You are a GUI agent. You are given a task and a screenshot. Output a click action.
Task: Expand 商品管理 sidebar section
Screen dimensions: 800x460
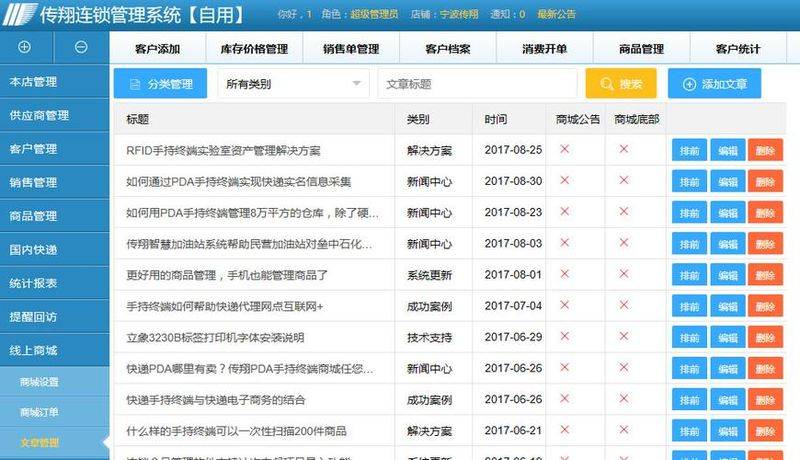point(54,216)
